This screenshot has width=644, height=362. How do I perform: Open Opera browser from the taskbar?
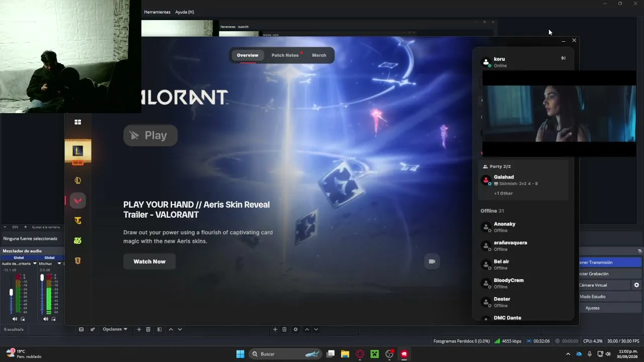(360, 354)
